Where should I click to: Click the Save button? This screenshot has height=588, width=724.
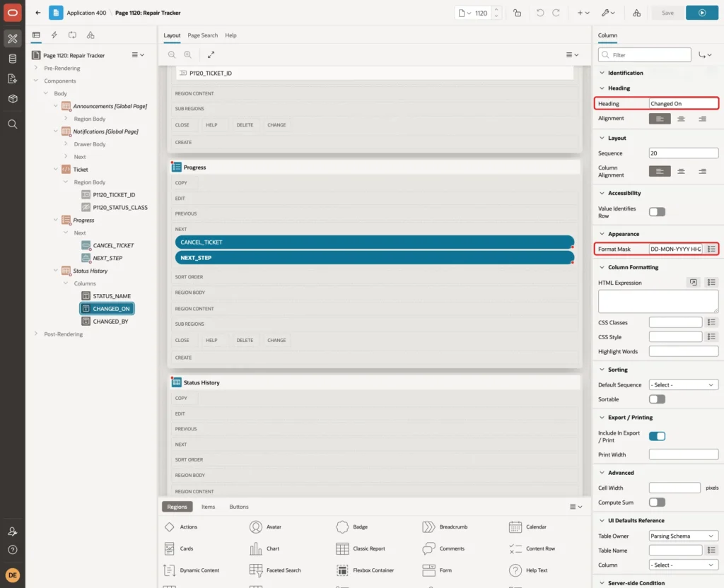(667, 13)
